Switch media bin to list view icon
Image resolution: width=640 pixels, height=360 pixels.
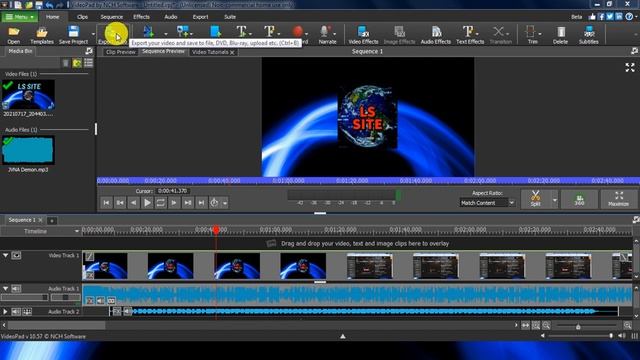pos(88,63)
